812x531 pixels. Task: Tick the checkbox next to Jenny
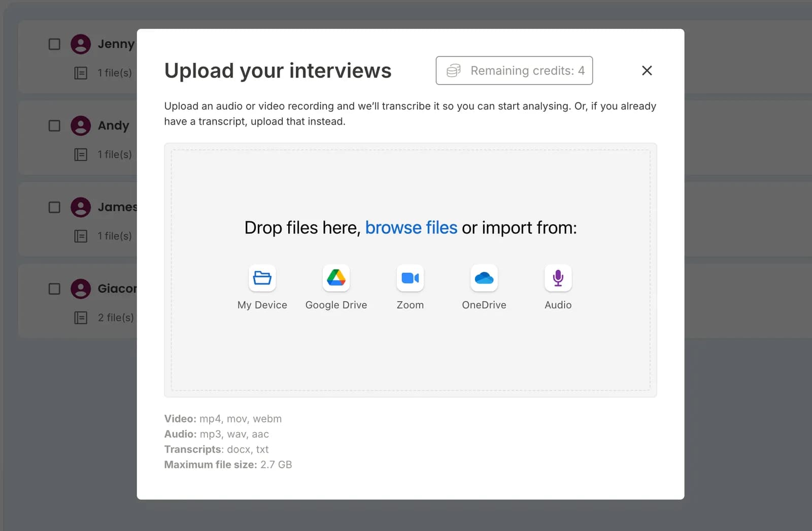click(54, 44)
